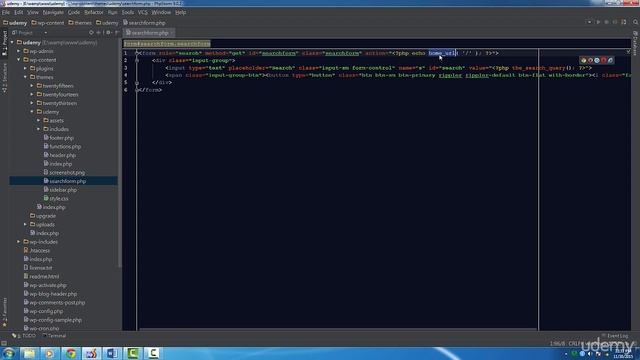Open the Edit menu
Viewport: 640px width, 360px height.
coord(19,12)
